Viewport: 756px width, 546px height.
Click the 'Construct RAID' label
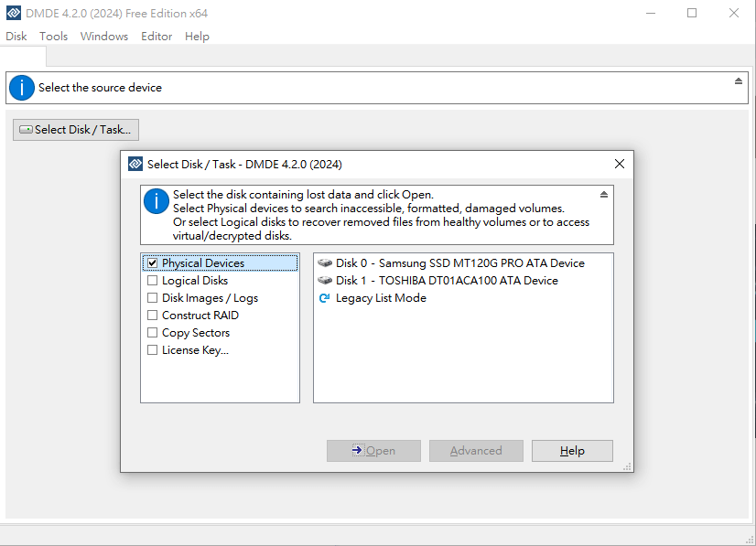point(200,316)
